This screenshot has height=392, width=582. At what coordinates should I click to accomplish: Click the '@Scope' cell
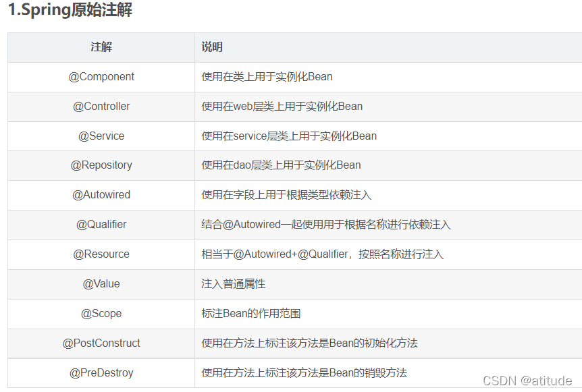[101, 314]
